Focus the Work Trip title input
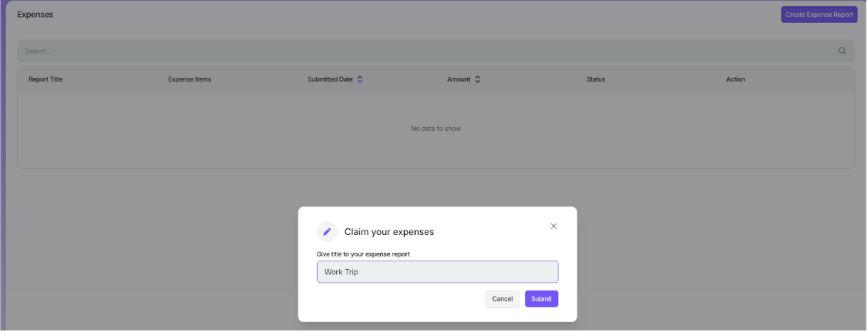Screen dimensions: 868x333 pos(437,272)
